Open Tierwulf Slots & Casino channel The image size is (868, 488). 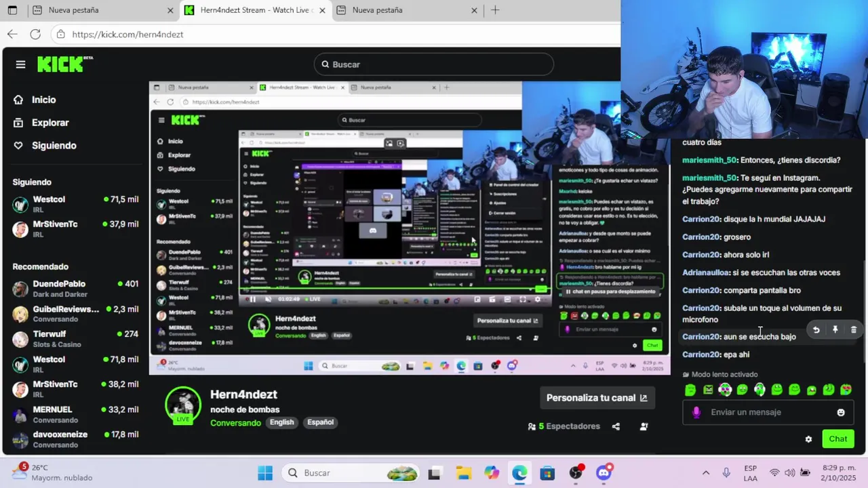(x=75, y=339)
